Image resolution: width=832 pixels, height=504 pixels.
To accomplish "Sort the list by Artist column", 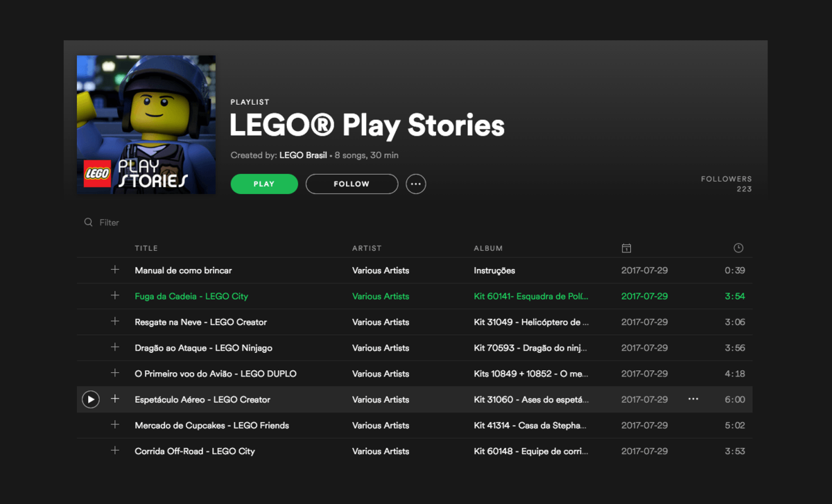I will [367, 248].
